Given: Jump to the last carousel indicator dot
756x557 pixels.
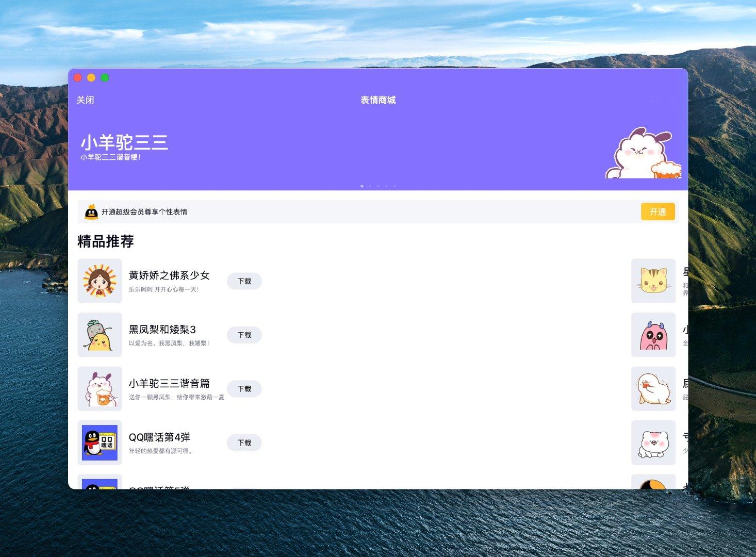Looking at the screenshot, I should pyautogui.click(x=395, y=186).
